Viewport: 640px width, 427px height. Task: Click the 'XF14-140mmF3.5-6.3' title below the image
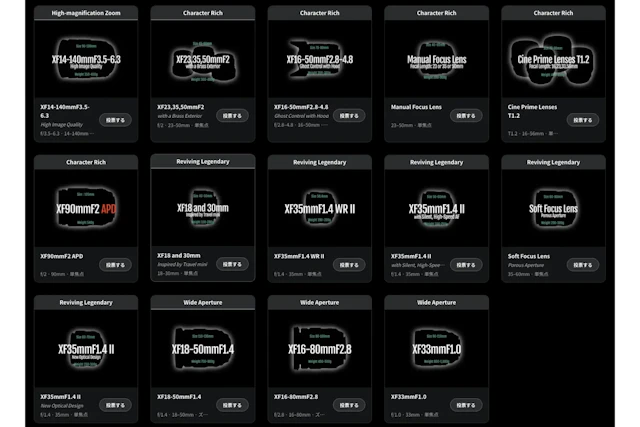(65, 111)
